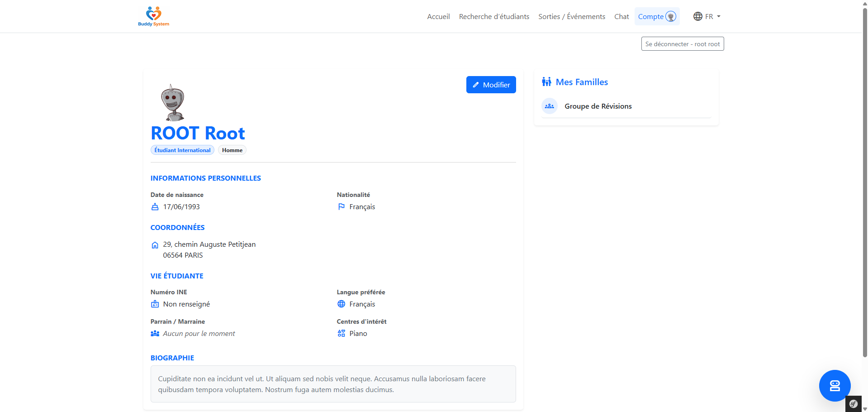
Task: Open the chatbot floating robot button
Action: tap(834, 385)
